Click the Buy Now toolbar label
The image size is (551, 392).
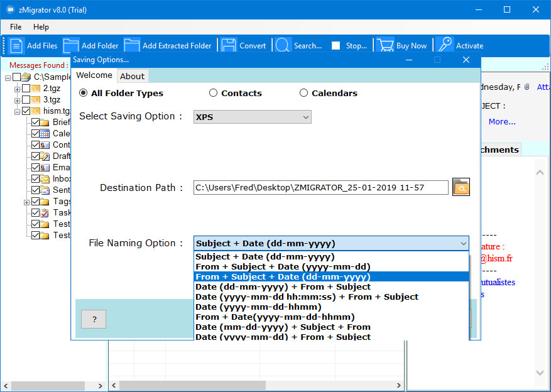pos(412,46)
